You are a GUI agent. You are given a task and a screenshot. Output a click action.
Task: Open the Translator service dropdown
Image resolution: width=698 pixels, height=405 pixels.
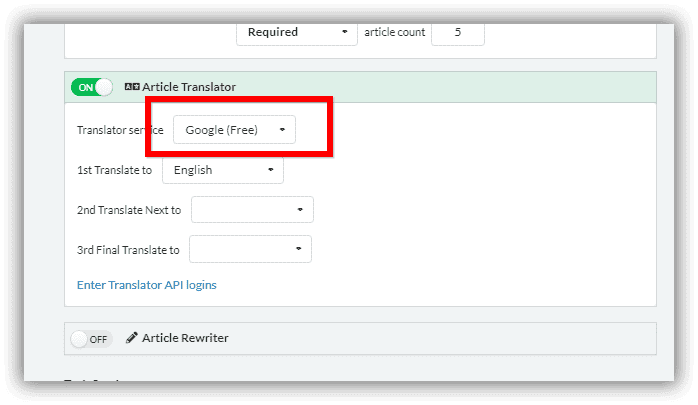(234, 130)
